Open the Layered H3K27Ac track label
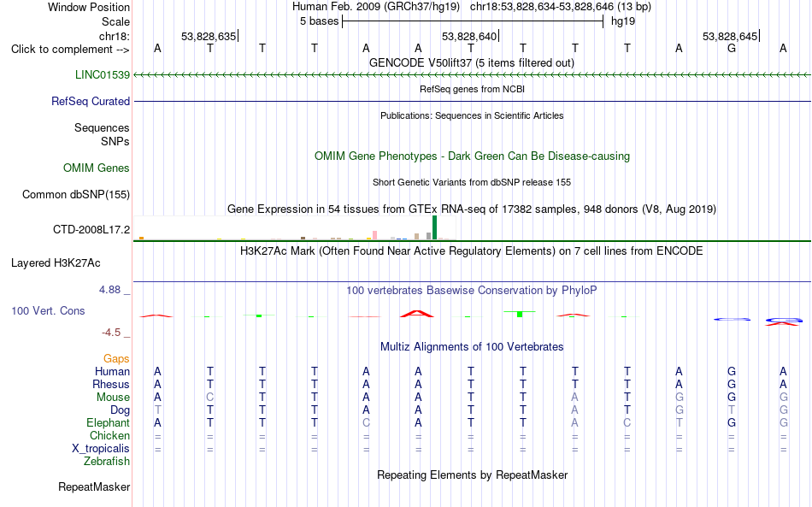The height and width of the screenshot is (507, 812). 56,262
